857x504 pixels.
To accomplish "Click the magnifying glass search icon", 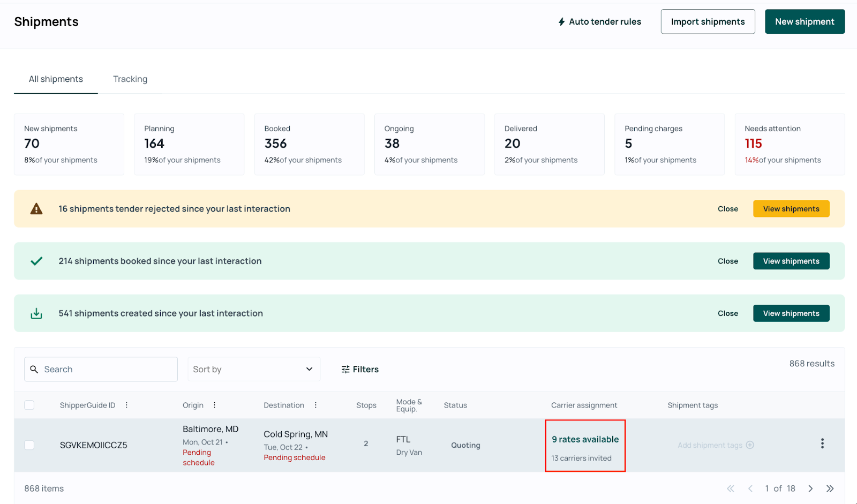I will [34, 369].
